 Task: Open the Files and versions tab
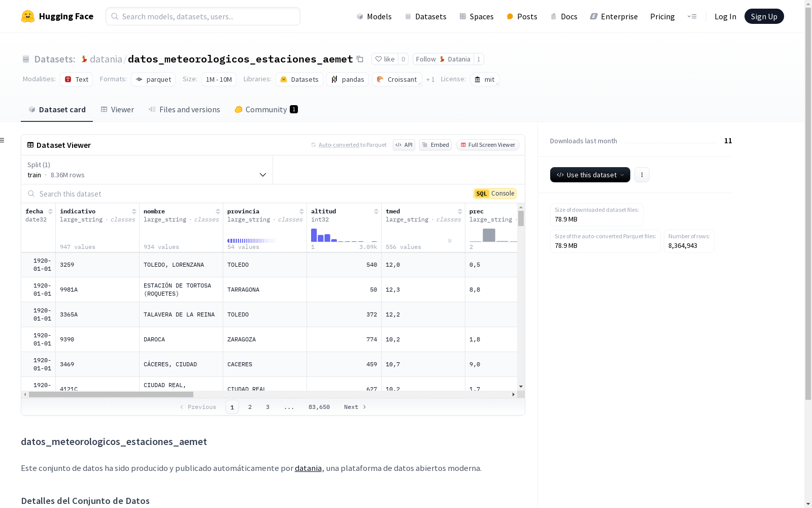184,110
